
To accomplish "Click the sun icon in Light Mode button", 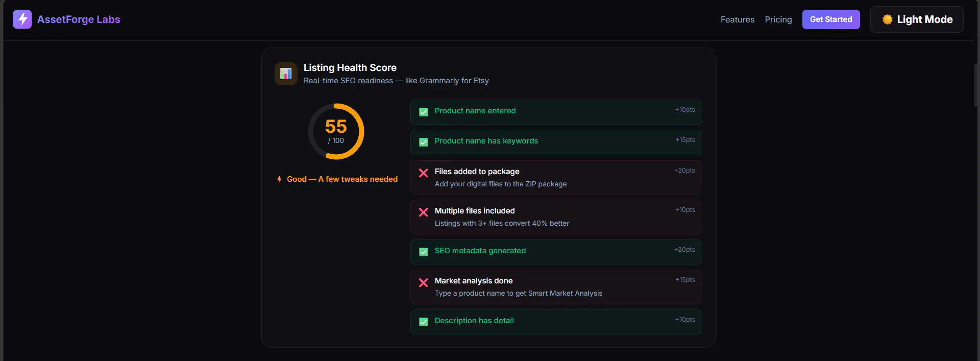I will (887, 19).
